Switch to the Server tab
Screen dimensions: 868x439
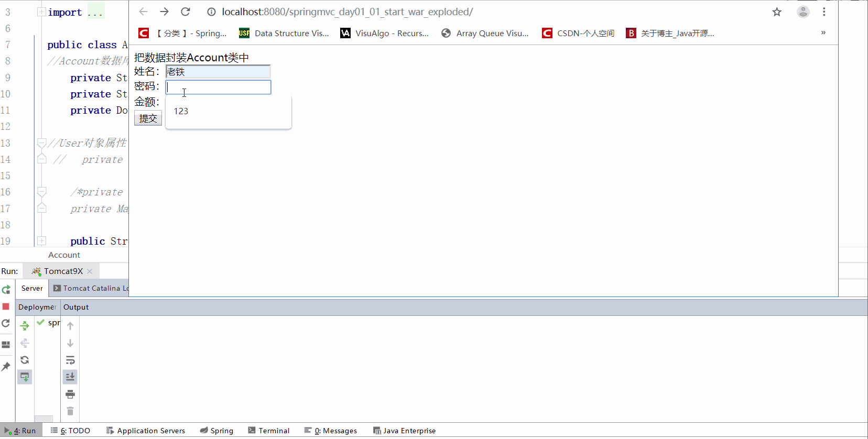[x=32, y=288]
